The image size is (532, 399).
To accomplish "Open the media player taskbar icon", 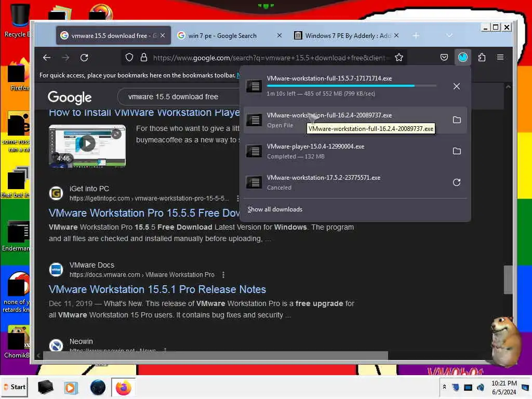I will pyautogui.click(x=71, y=388).
